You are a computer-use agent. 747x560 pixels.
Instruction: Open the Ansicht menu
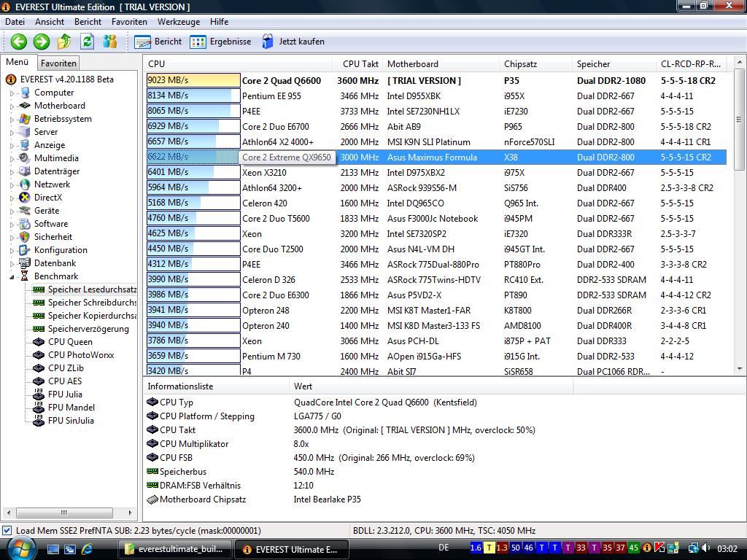(x=50, y=22)
